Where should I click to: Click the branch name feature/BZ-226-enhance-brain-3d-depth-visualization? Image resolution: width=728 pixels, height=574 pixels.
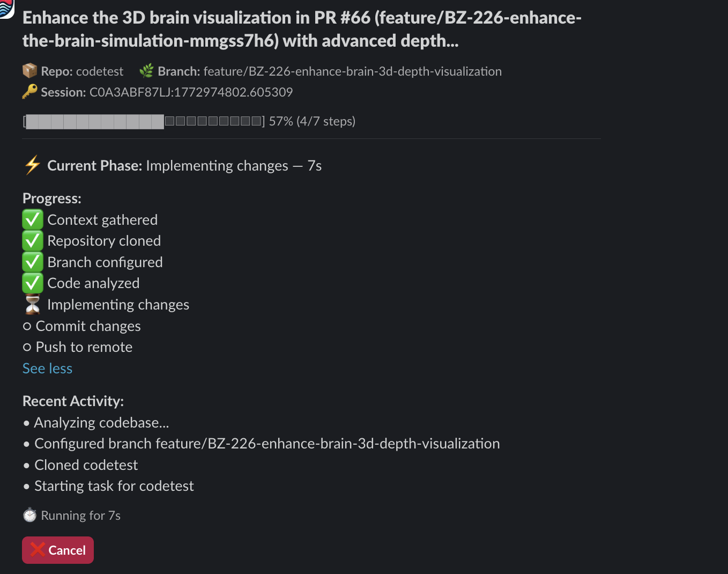pyautogui.click(x=352, y=71)
